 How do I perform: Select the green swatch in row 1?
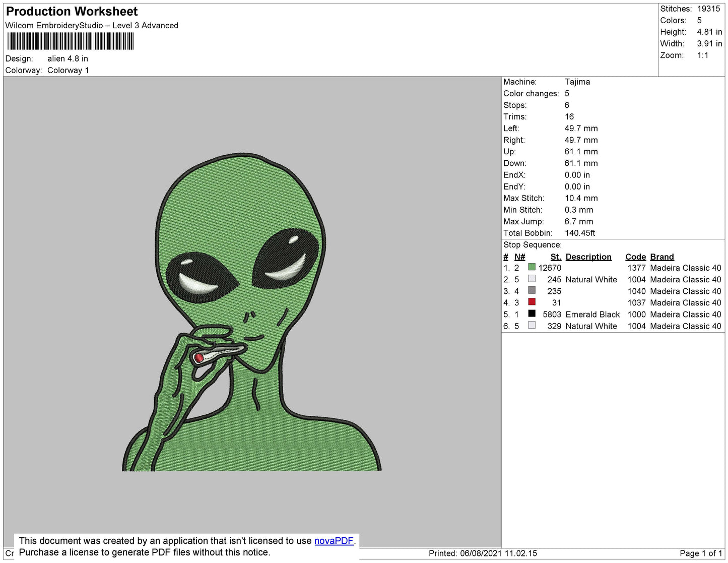click(x=532, y=267)
